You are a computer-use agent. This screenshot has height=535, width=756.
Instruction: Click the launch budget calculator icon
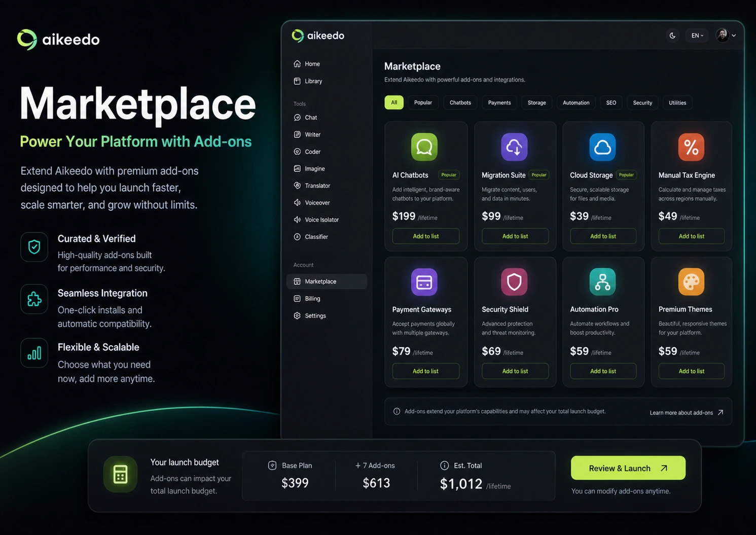tap(120, 475)
